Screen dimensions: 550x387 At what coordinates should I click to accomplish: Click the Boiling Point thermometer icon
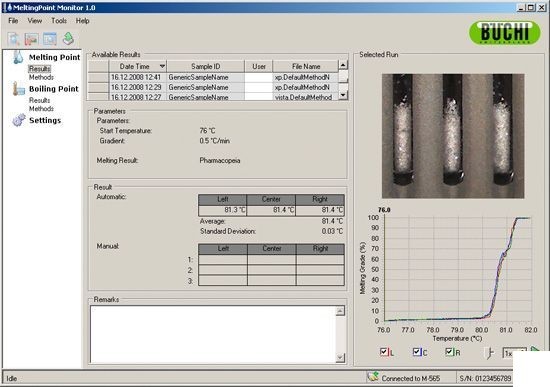pyautogui.click(x=18, y=89)
